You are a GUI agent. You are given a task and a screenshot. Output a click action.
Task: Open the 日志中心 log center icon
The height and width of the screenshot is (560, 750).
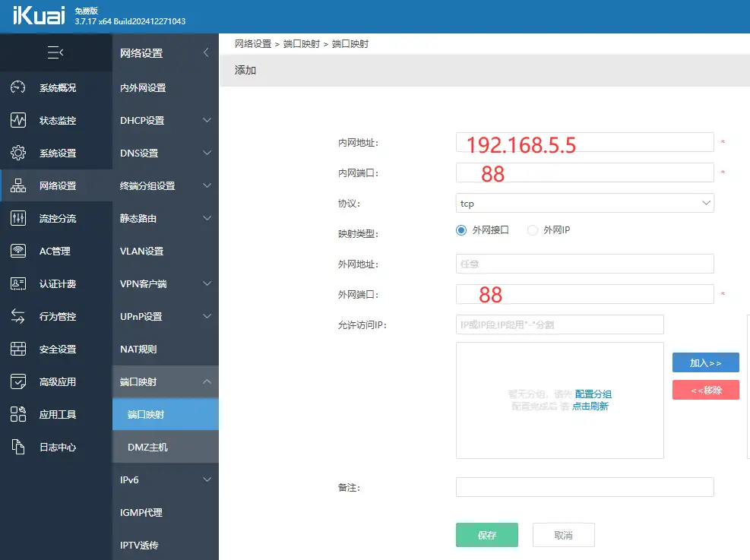tap(18, 448)
